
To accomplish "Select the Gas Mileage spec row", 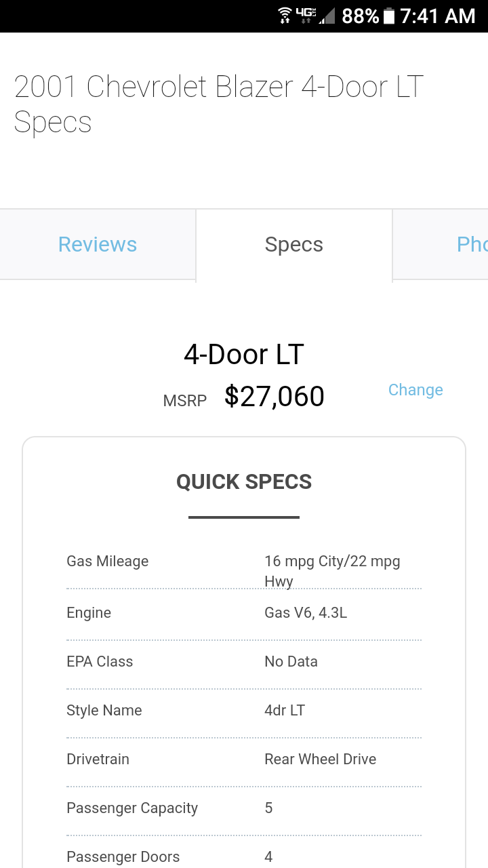I will point(244,562).
